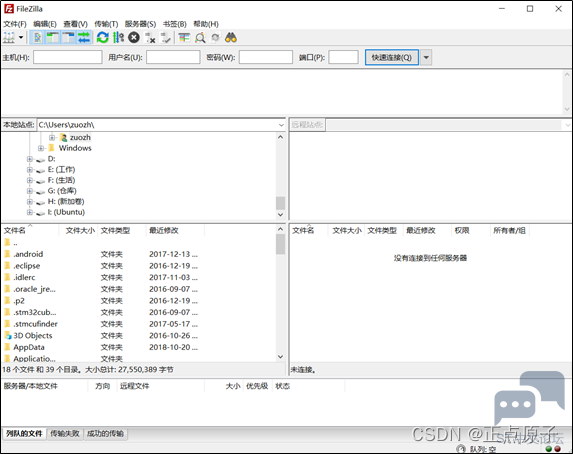The height and width of the screenshot is (454, 573).
Task: Open directory listing filters icon
Action: [x=184, y=38]
